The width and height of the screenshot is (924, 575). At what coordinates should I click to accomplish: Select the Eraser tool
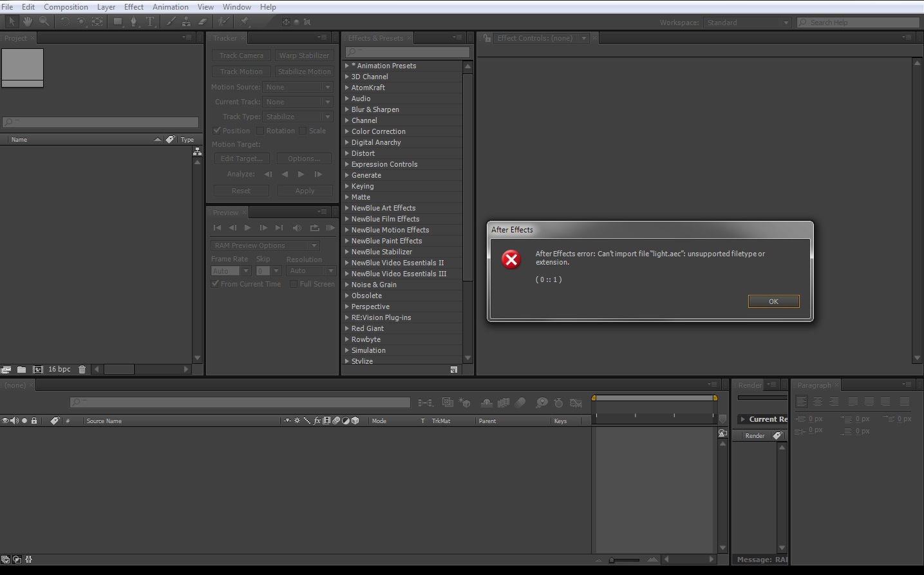tap(202, 21)
